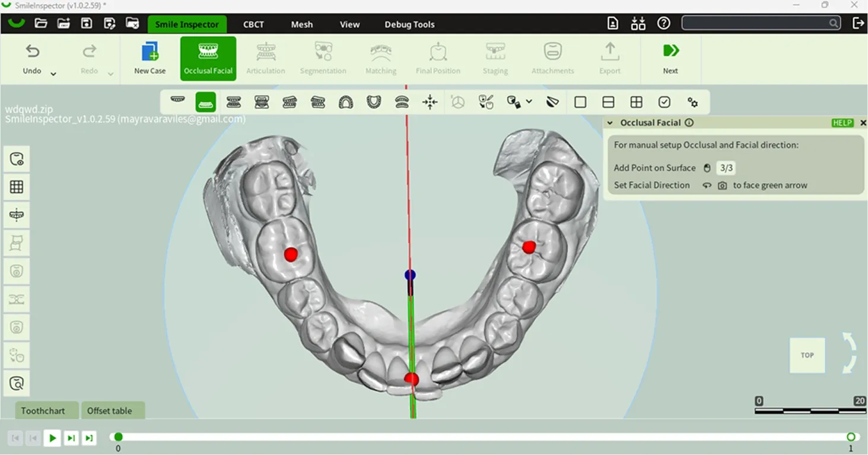This screenshot has width=868, height=455.
Task: Click the grid icon in left sidebar
Action: click(x=17, y=187)
